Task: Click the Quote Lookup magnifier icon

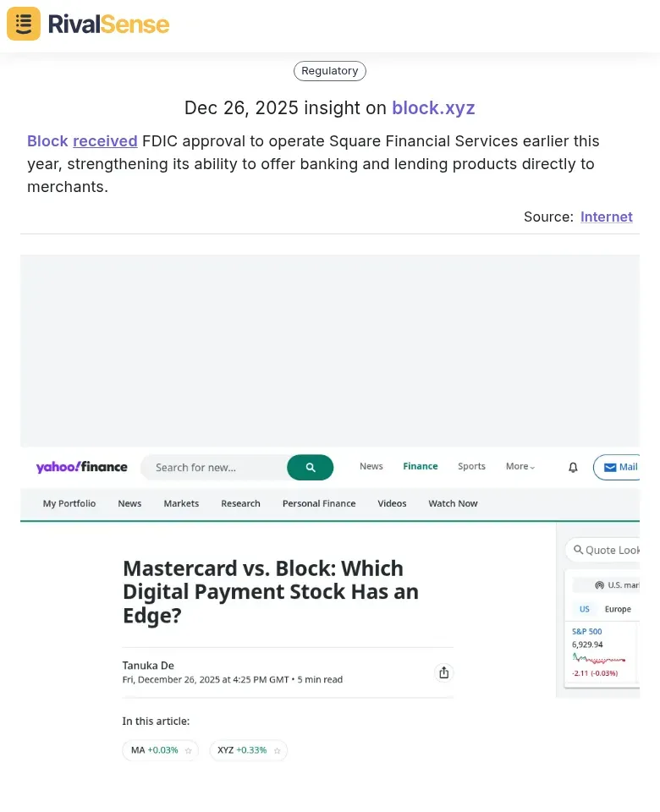Action: (576, 550)
